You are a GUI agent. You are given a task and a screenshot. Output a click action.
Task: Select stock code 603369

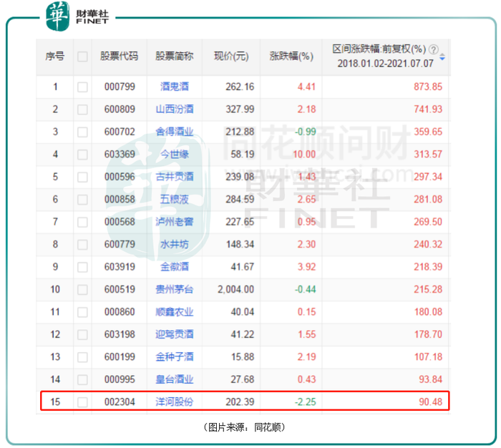pyautogui.click(x=120, y=155)
